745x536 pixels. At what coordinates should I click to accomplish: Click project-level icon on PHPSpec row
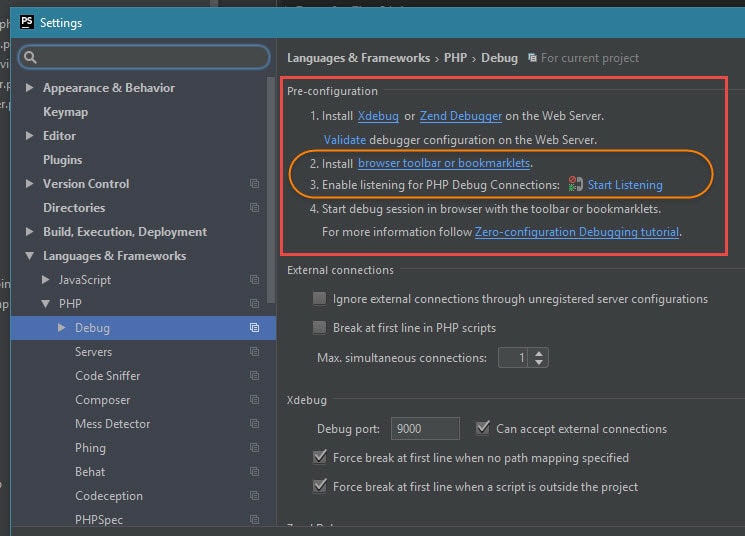[255, 519]
